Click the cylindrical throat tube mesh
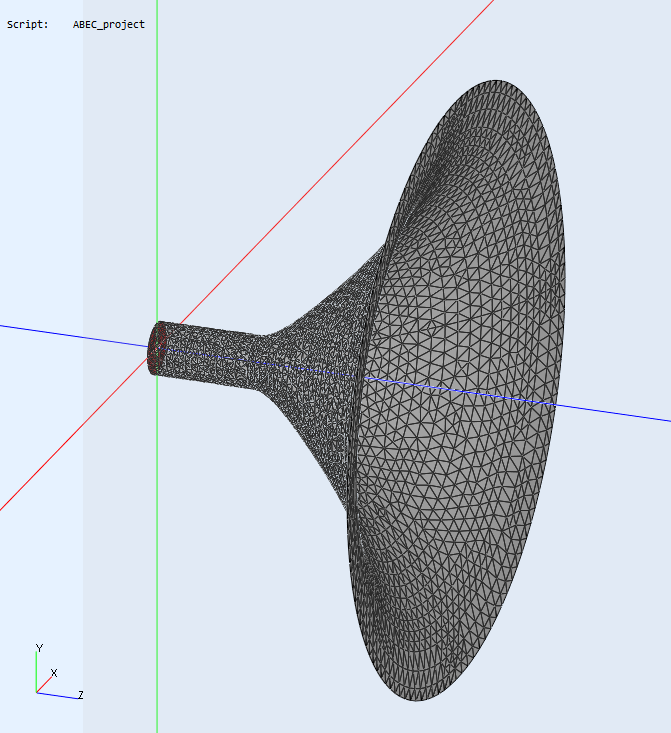The width and height of the screenshot is (671, 733). [210, 355]
